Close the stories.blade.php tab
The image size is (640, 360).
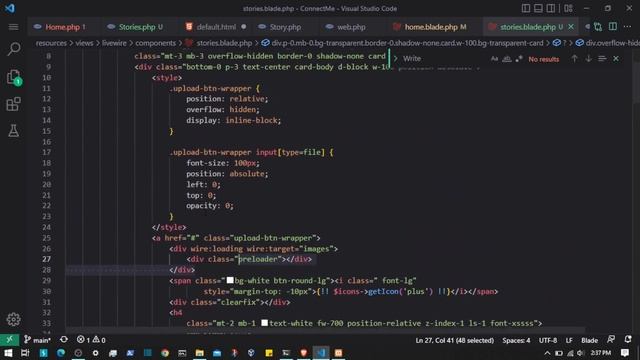coord(571,27)
